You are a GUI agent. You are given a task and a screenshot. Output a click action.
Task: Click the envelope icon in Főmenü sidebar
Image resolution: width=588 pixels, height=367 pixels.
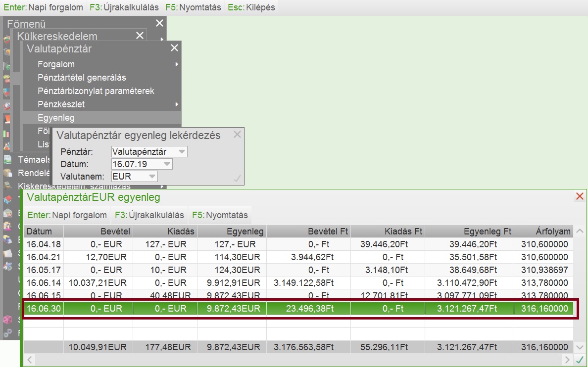[x=7, y=213]
